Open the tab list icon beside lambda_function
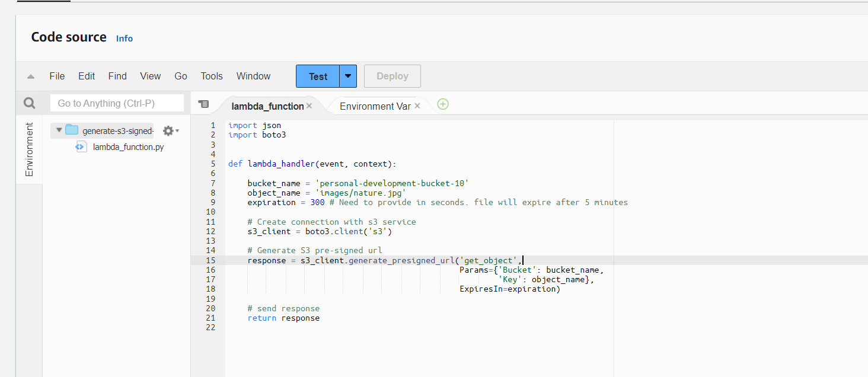 coord(203,104)
